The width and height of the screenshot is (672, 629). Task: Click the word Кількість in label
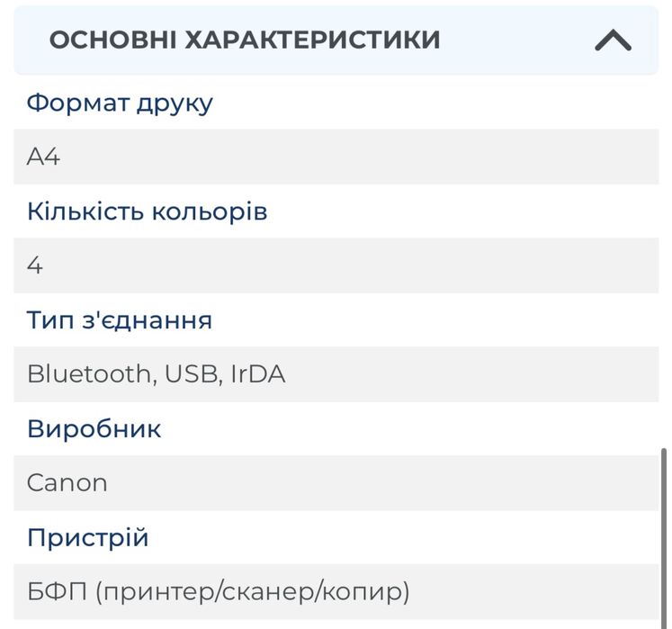click(x=82, y=211)
